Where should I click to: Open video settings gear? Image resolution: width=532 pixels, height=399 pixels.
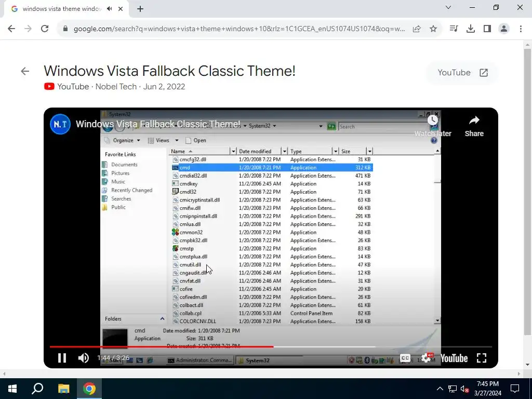426,358
